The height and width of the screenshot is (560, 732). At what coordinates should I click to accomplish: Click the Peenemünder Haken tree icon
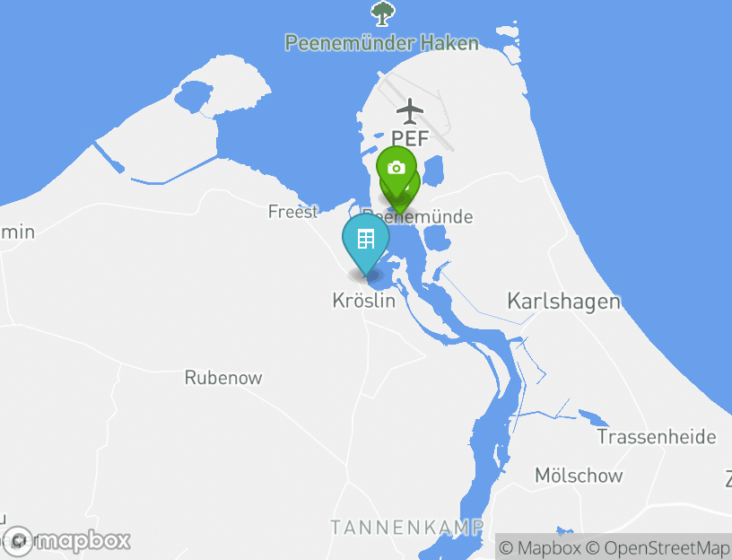[382, 13]
